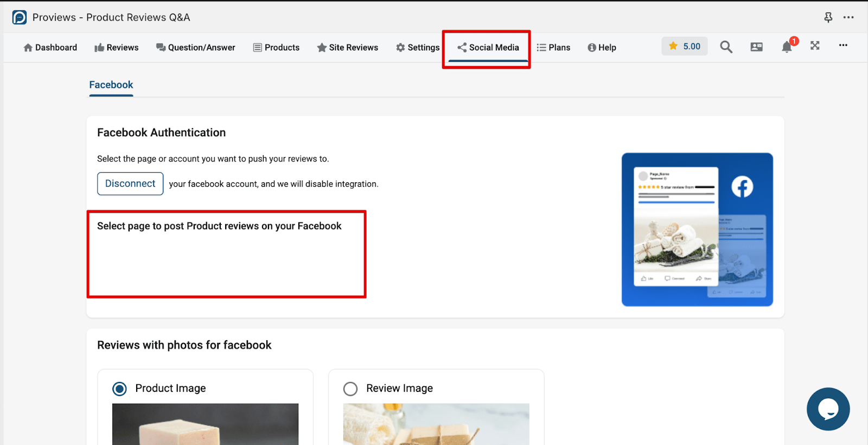Open the Plans tab

[x=553, y=47]
